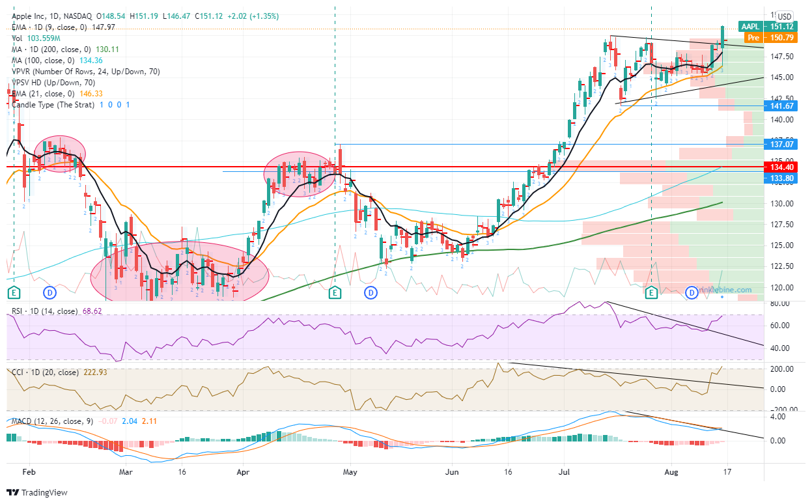This screenshot has height=504, width=812.
Task: Click the Apr label on the time axis
Action: click(243, 471)
